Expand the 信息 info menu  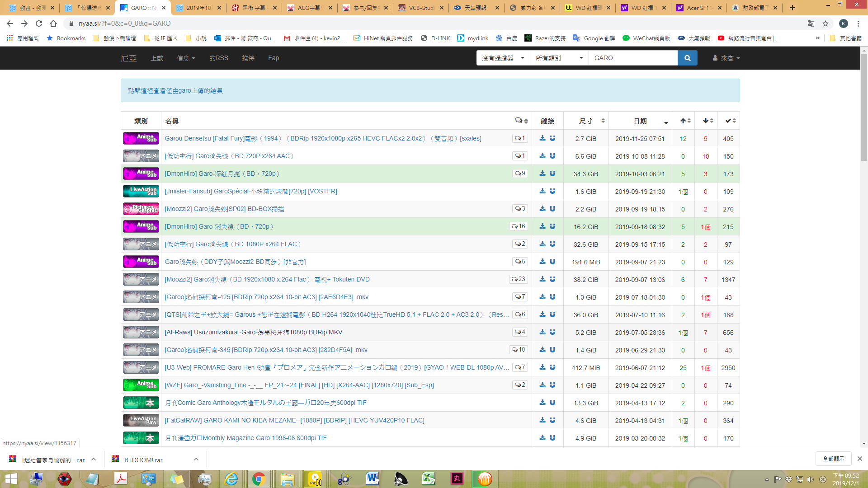pyautogui.click(x=186, y=58)
